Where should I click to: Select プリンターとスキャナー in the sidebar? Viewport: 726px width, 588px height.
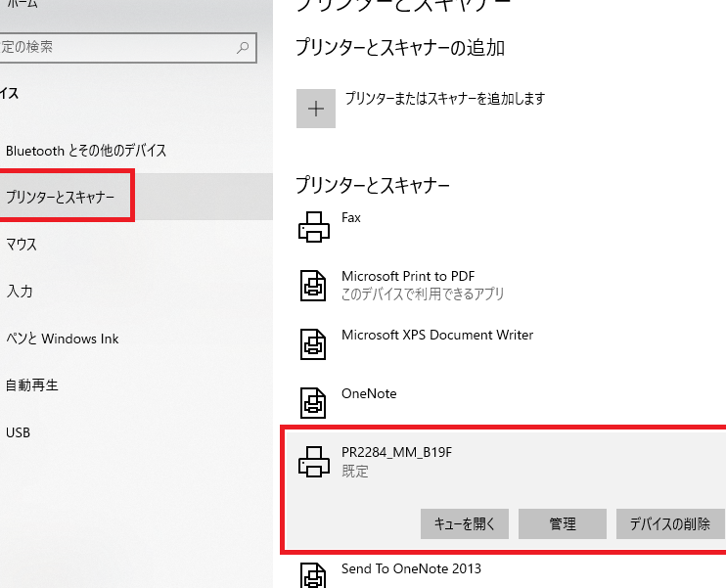tap(61, 198)
